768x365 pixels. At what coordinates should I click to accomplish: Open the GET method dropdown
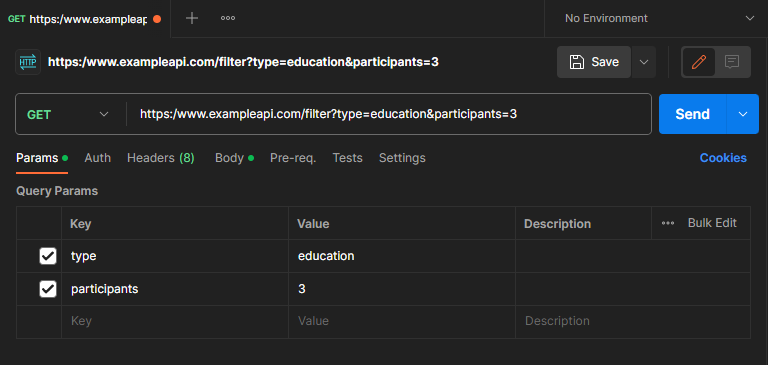pyautogui.click(x=69, y=114)
